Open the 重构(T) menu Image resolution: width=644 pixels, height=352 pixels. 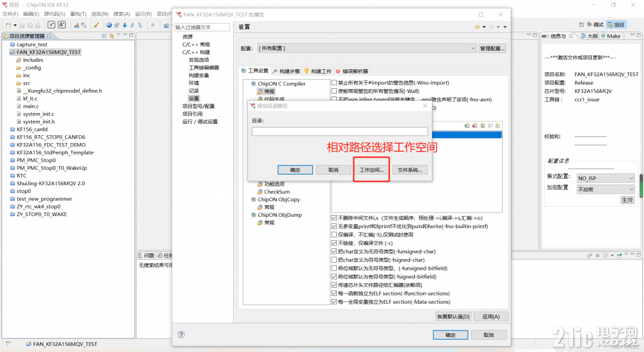(x=78, y=14)
